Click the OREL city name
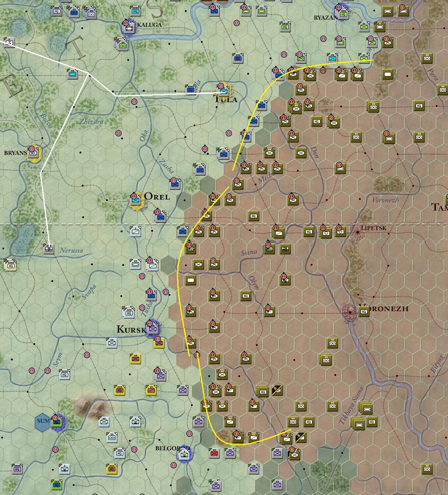This screenshot has width=448, height=495. (x=157, y=196)
